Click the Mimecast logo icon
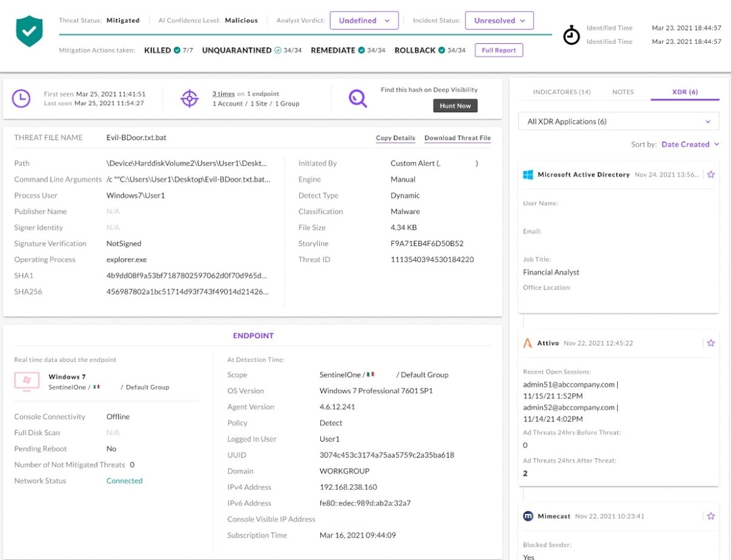The image size is (731, 560). [528, 516]
